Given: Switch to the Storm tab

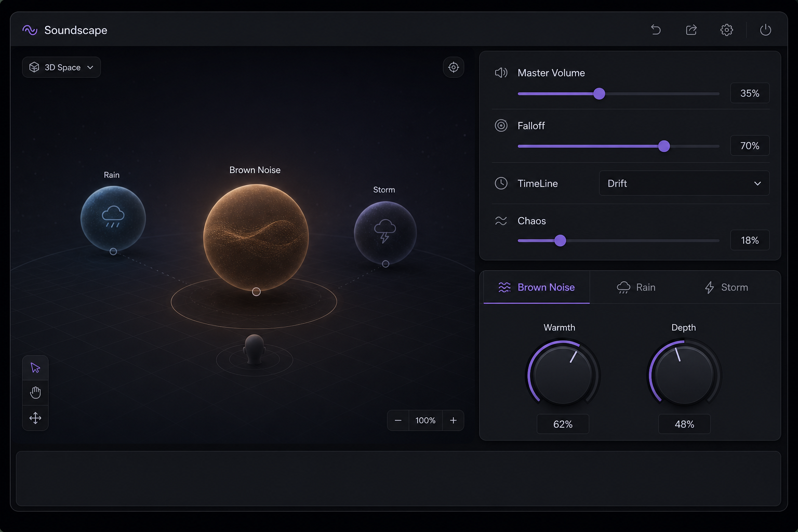Looking at the screenshot, I should (726, 287).
